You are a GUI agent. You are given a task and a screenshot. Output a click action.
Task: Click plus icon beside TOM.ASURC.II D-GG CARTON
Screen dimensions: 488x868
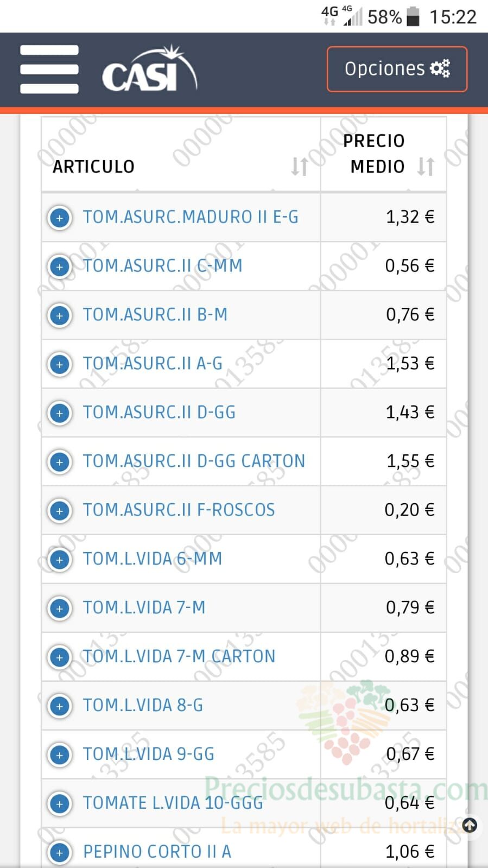(60, 462)
